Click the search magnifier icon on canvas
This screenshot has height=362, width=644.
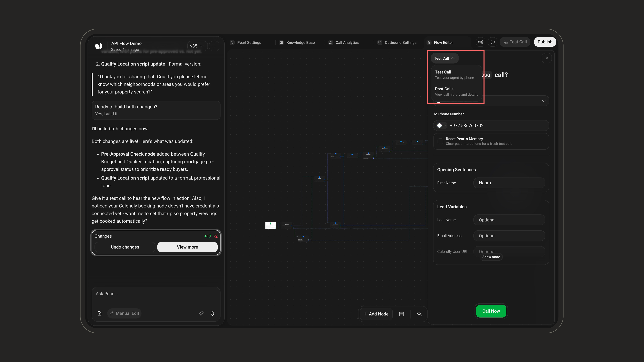(419, 314)
